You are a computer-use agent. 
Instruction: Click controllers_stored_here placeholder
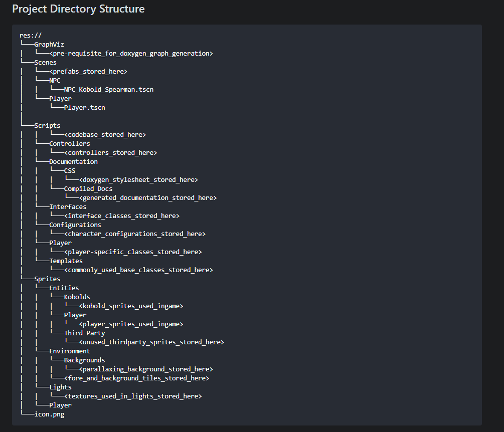pyautogui.click(x=110, y=152)
